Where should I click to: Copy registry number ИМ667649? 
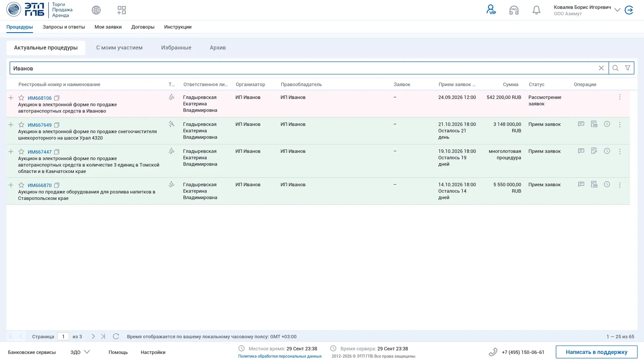[57, 125]
